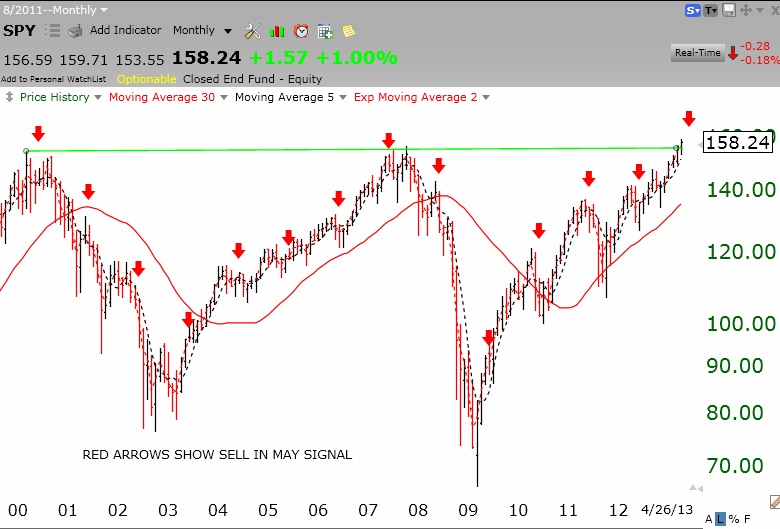The width and height of the screenshot is (780, 529).
Task: Click the Moving Average 5 legend label
Action: 284,97
